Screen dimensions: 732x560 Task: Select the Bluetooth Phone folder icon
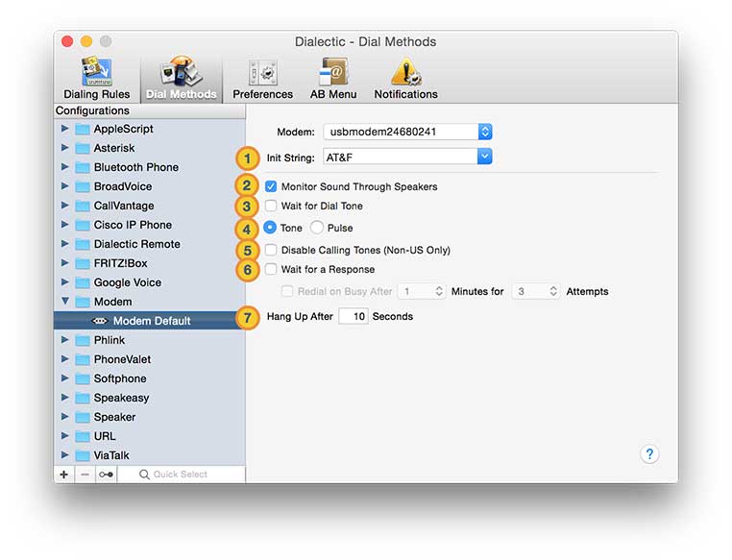click(x=83, y=167)
